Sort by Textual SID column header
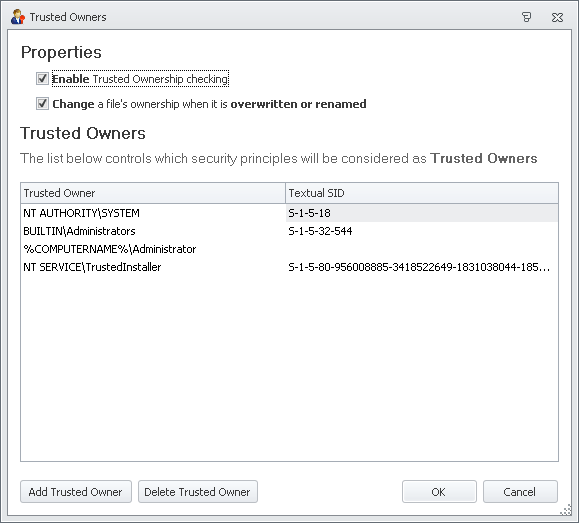 pos(422,193)
